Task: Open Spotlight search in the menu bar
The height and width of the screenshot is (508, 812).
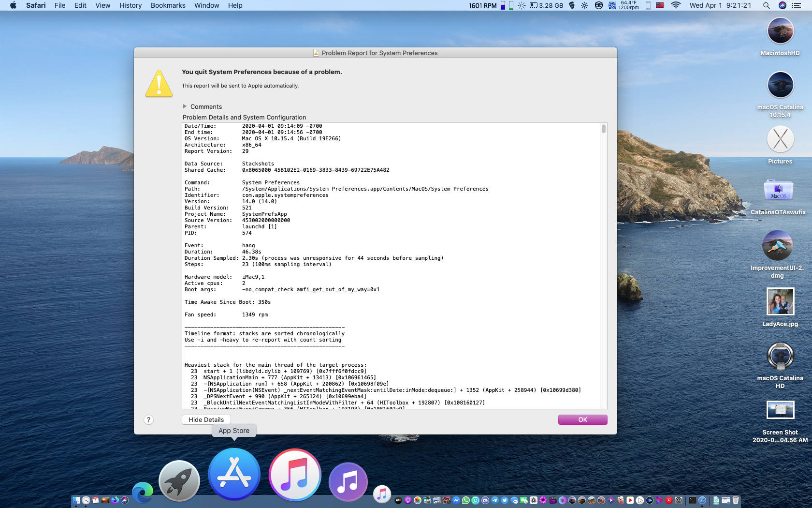Action: [766, 5]
